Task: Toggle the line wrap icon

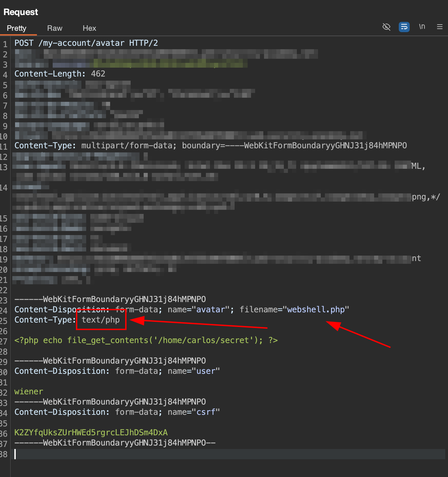Action: [x=404, y=27]
